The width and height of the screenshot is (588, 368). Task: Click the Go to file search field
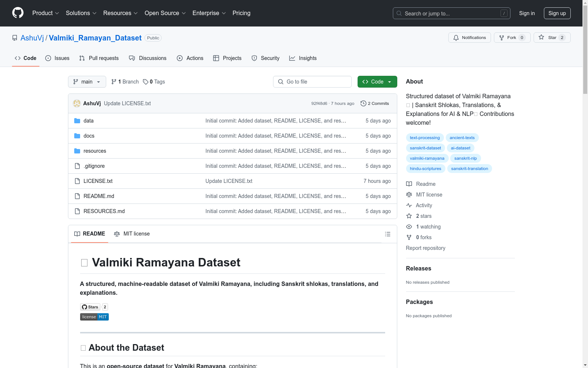[312, 82]
